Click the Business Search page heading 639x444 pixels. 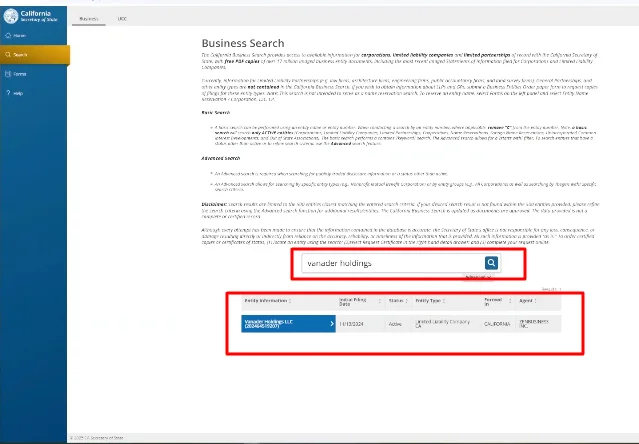coord(243,43)
